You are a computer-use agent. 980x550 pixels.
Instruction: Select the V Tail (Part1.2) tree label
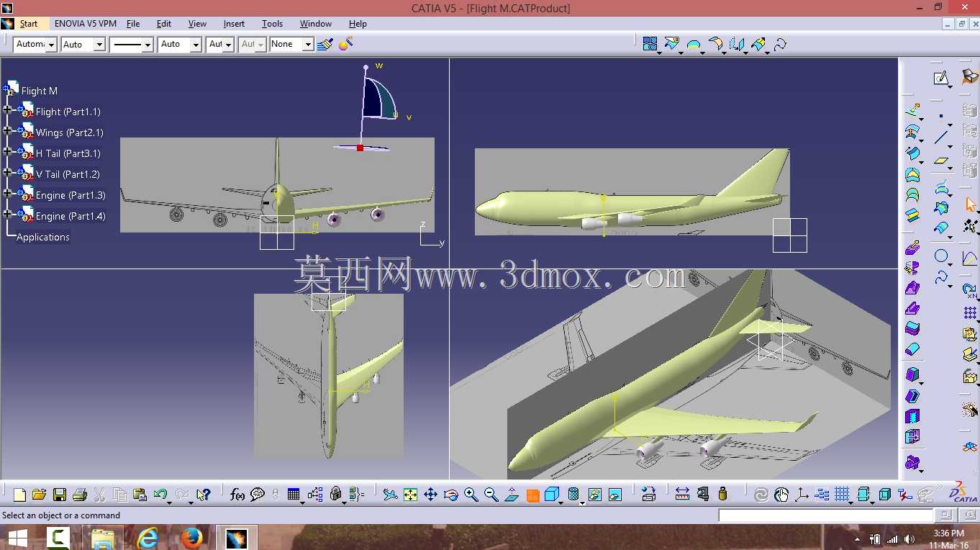tap(68, 174)
